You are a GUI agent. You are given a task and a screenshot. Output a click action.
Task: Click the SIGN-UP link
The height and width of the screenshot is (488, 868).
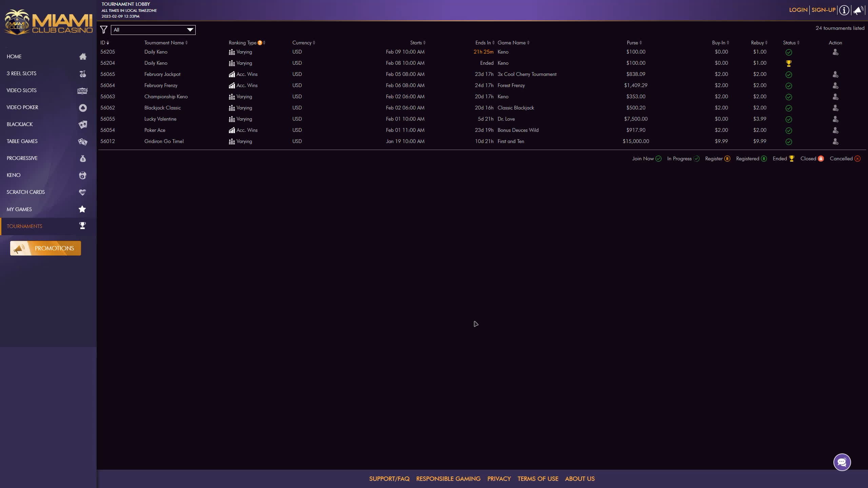pyautogui.click(x=823, y=10)
